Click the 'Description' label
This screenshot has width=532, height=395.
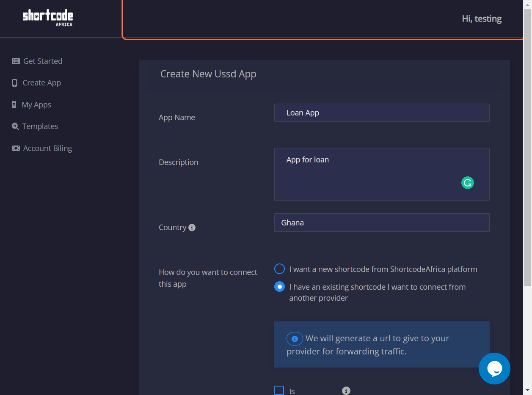pyautogui.click(x=179, y=162)
